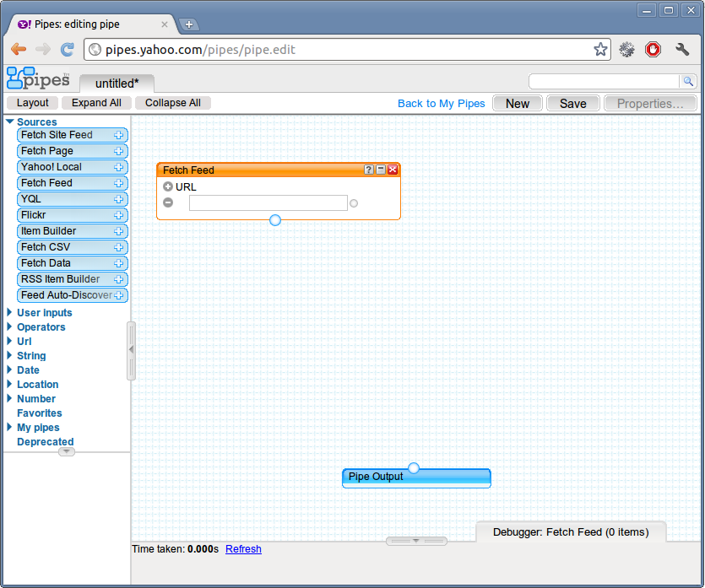The width and height of the screenshot is (705, 588).
Task: Add YQL module via plus icon
Action: click(x=119, y=199)
